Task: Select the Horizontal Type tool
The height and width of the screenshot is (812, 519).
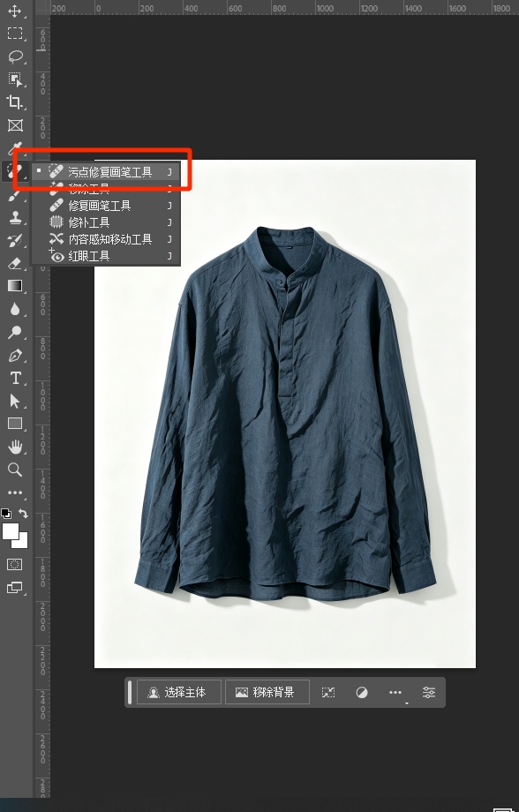Action: 14,378
